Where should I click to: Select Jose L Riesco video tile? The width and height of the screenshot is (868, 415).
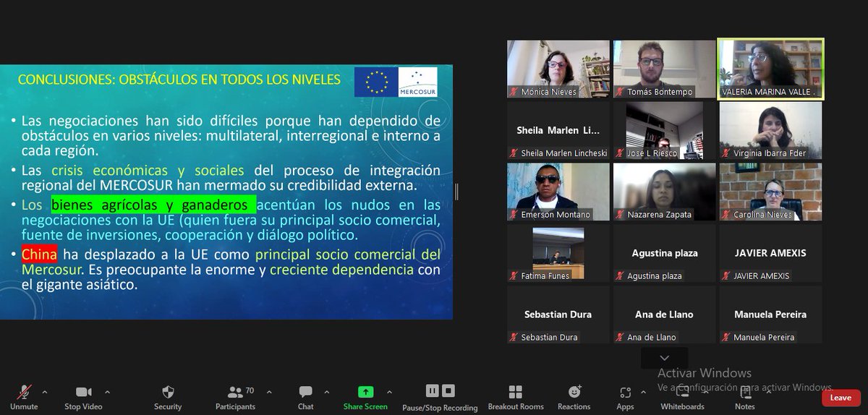click(664, 130)
